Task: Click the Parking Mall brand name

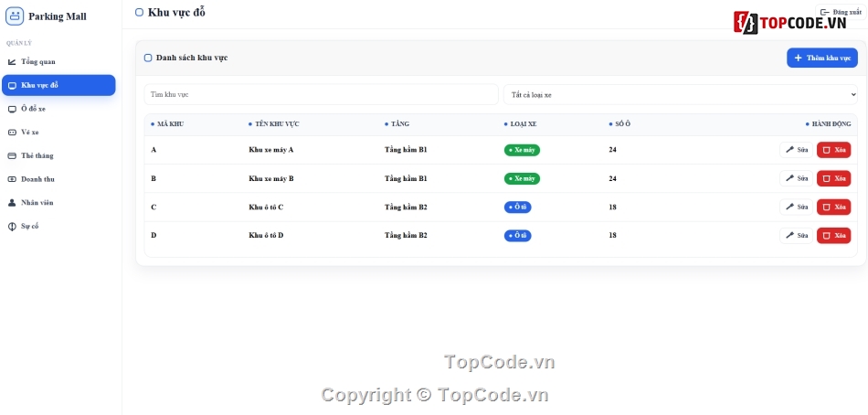Action: pyautogui.click(x=58, y=16)
